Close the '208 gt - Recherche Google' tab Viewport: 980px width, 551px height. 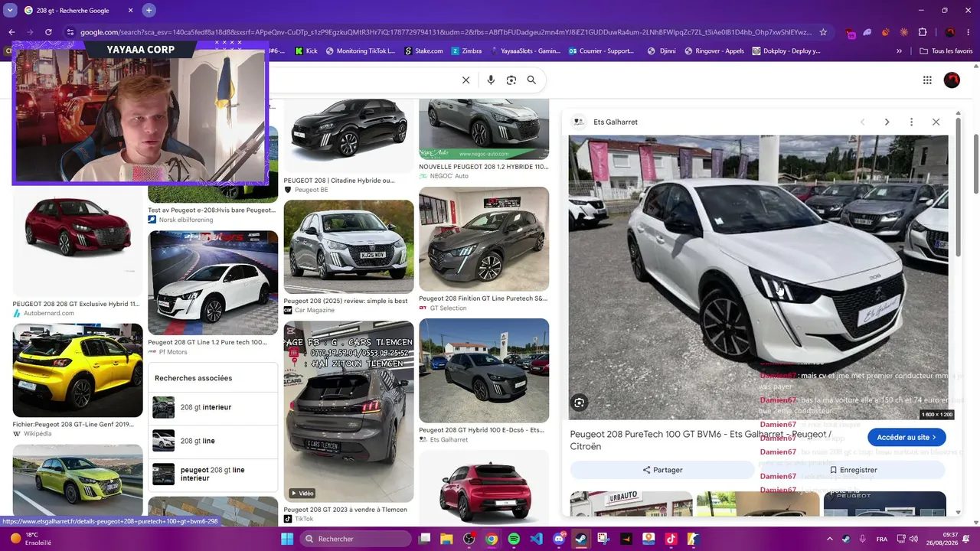(130, 11)
